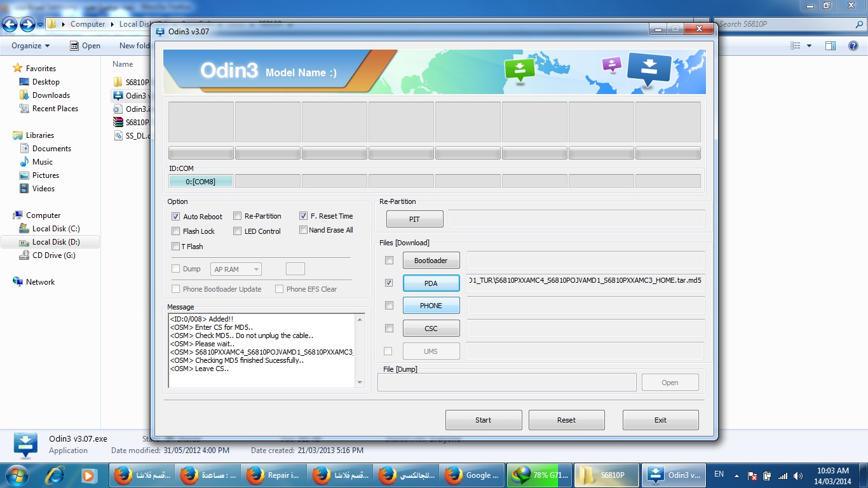Open the Explorer view options dropdown
Screen dimensions: 868x488
click(x=809, y=46)
